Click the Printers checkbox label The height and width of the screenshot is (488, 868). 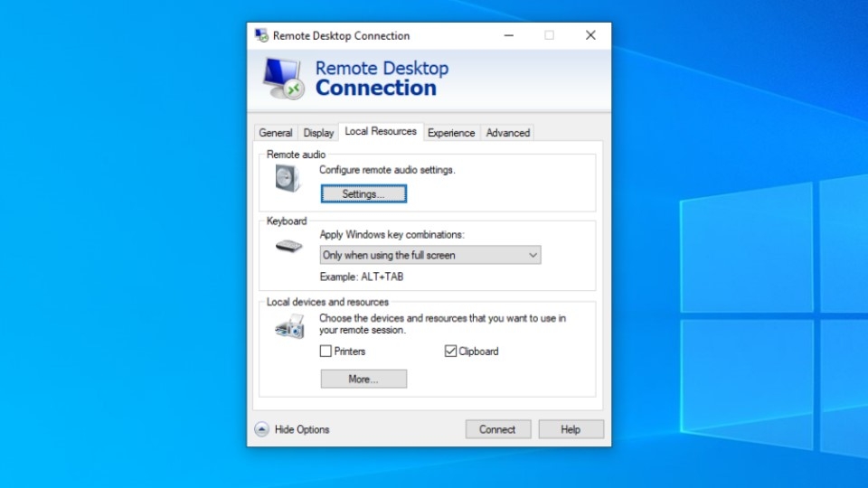click(x=350, y=352)
